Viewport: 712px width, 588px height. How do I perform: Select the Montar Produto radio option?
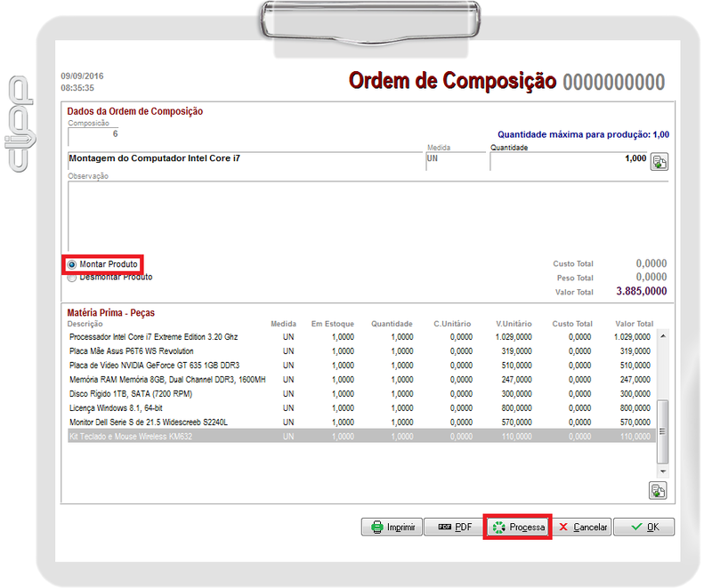tap(72, 265)
